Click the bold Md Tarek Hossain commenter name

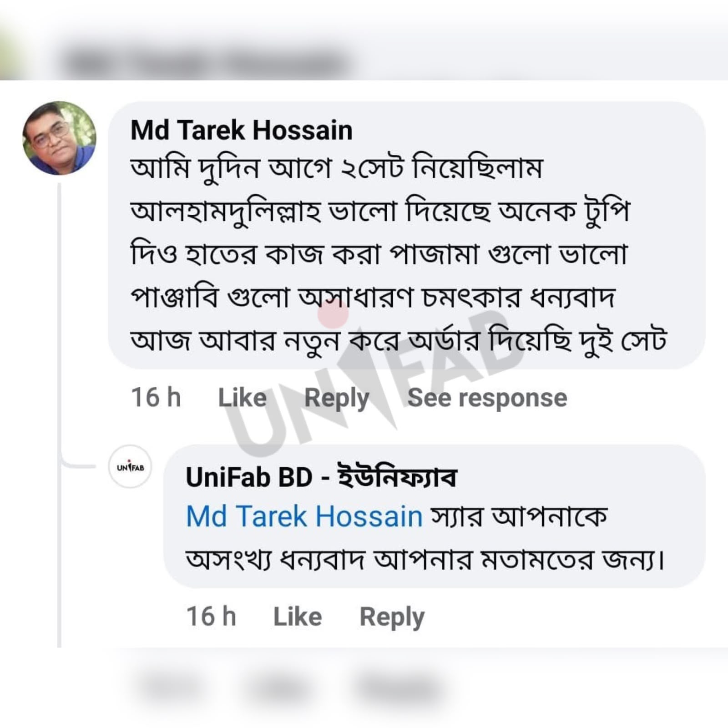(x=241, y=130)
